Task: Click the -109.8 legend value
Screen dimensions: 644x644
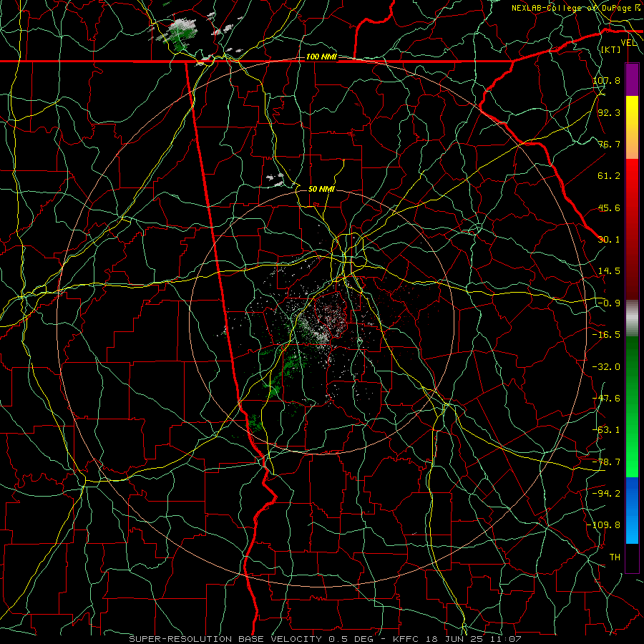Action: [604, 525]
